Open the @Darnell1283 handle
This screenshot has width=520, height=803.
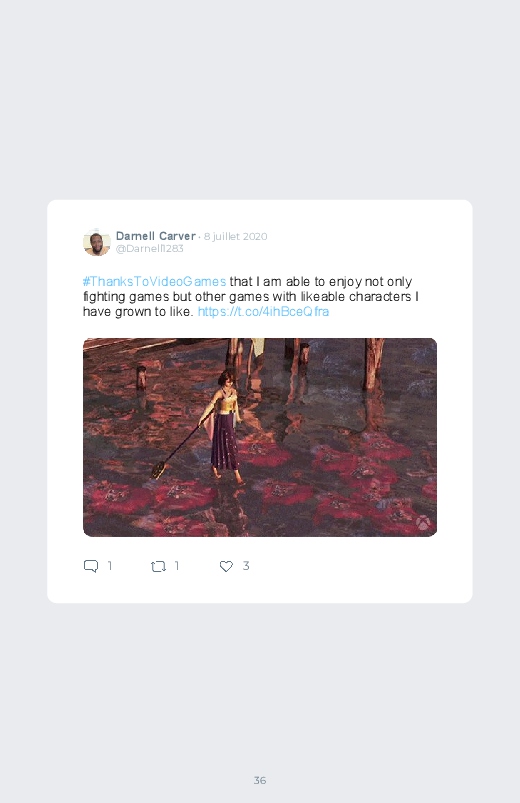pos(150,248)
